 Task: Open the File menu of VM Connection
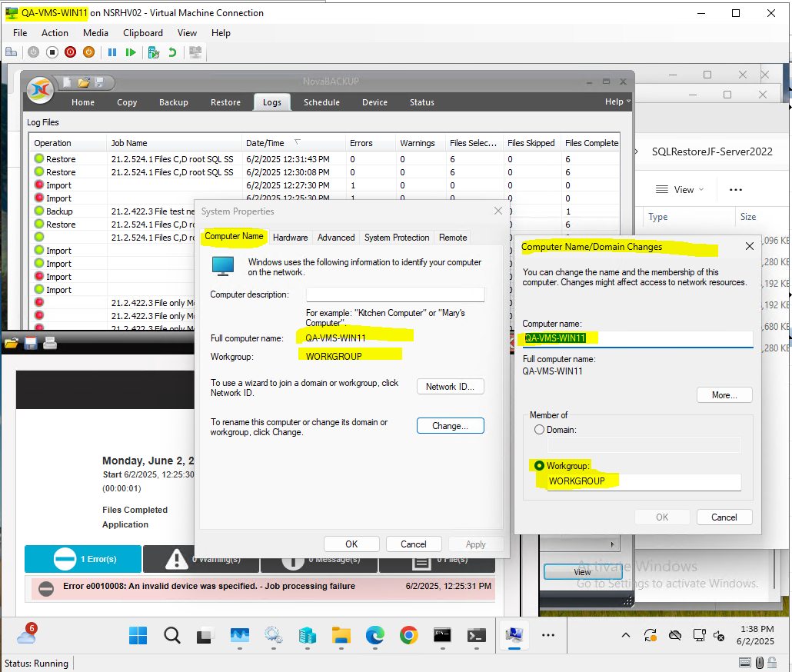[20, 33]
